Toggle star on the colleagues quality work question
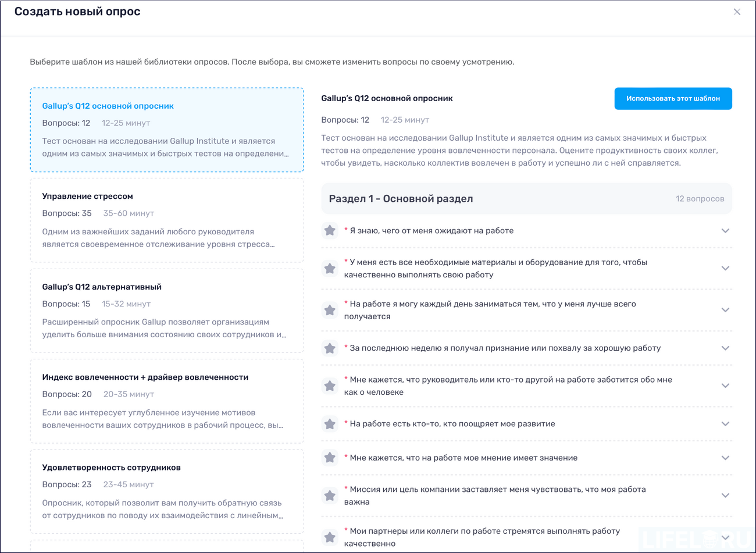Viewport: 756px width, 553px height. pos(330,537)
